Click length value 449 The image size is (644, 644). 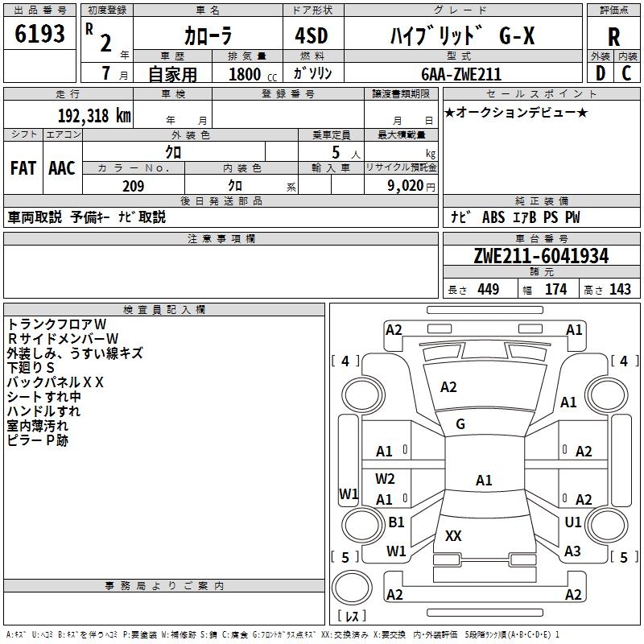(x=489, y=289)
